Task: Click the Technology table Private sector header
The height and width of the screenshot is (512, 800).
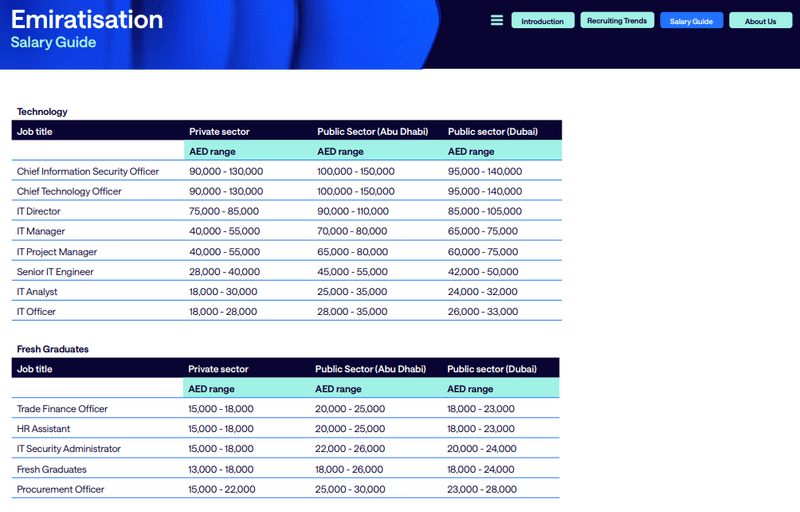Action: pos(219,131)
